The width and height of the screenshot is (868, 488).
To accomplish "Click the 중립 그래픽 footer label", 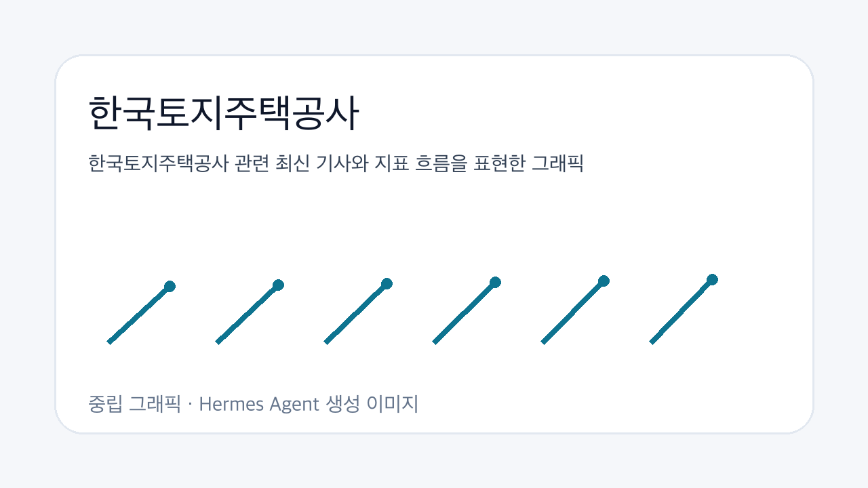I will tap(135, 405).
